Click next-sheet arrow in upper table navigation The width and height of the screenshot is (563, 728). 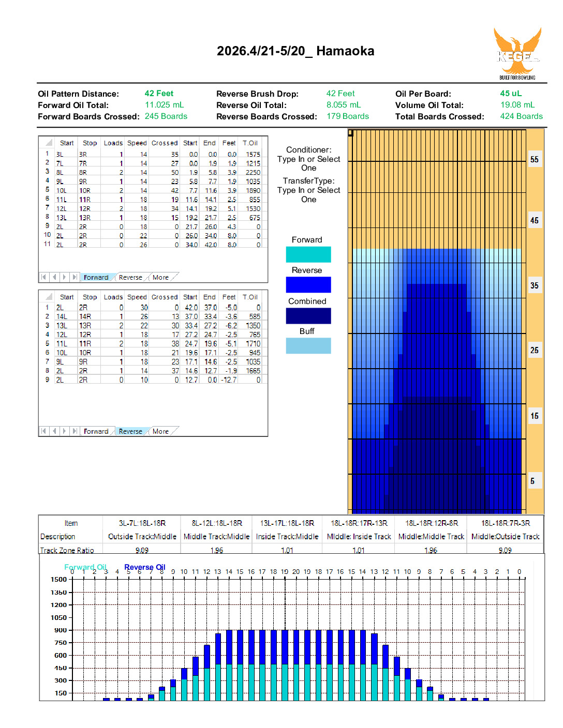[65, 277]
